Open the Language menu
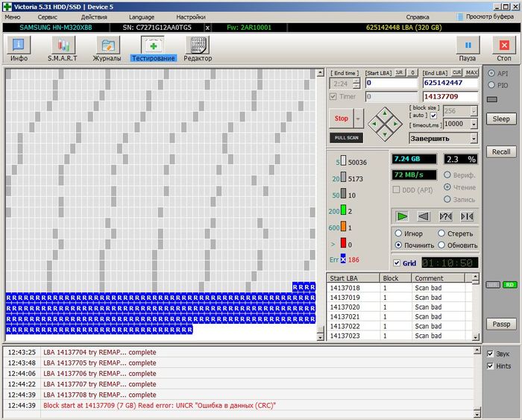Image resolution: width=522 pixels, height=420 pixels. [x=142, y=16]
